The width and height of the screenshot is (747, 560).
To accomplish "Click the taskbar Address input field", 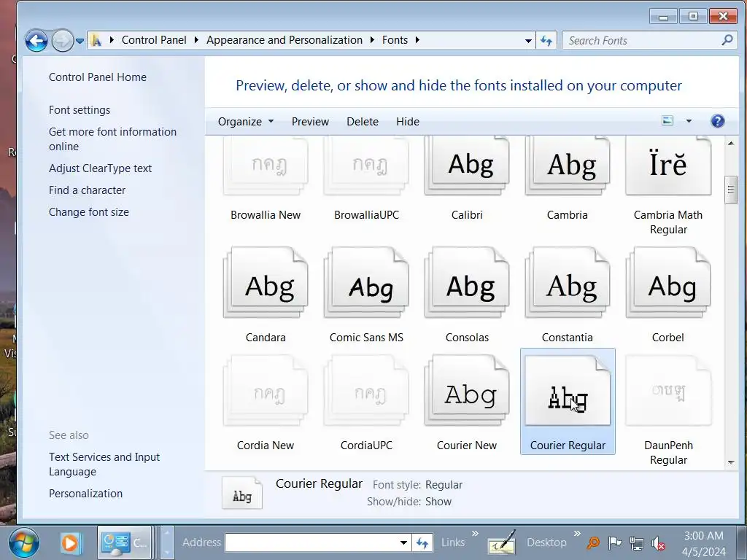I will pos(311,542).
